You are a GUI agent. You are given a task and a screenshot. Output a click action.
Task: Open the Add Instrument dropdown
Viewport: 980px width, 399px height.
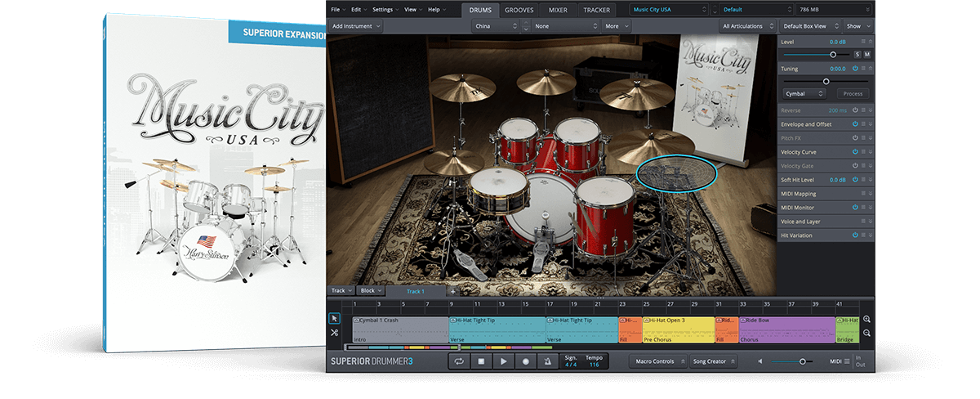(356, 26)
